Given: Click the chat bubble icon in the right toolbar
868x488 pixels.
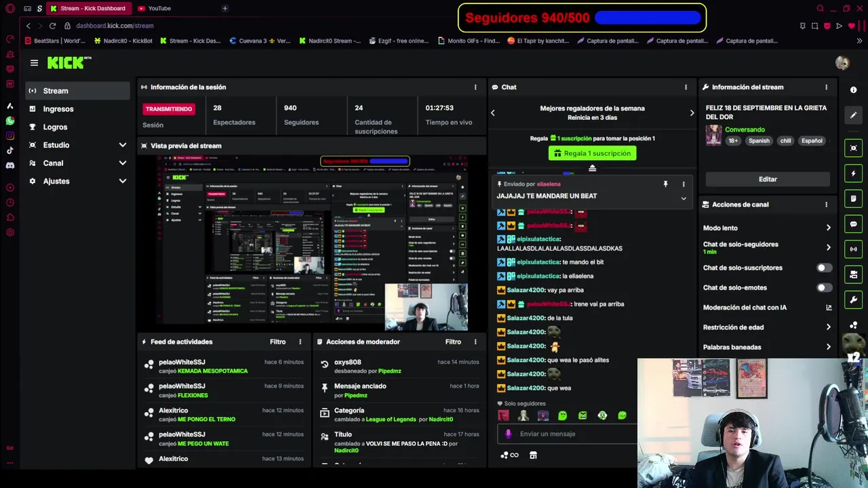Looking at the screenshot, I should [x=853, y=224].
